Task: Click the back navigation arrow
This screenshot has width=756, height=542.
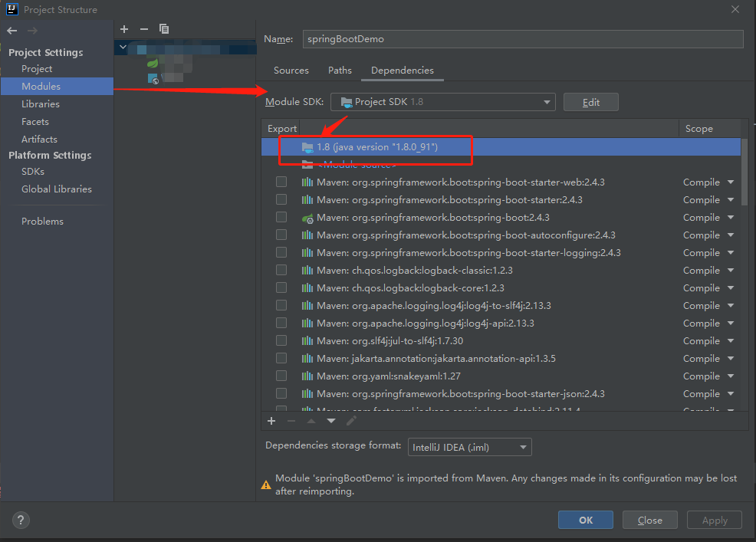Action: (12, 31)
